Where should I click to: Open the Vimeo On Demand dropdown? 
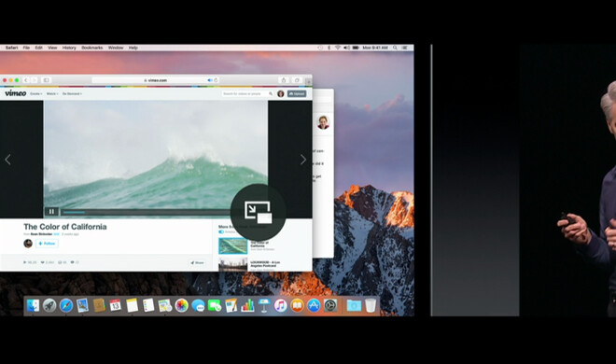pos(72,94)
